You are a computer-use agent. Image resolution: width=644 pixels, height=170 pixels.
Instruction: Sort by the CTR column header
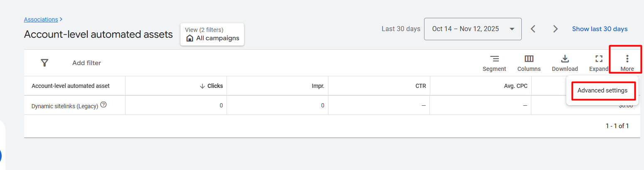pyautogui.click(x=420, y=86)
